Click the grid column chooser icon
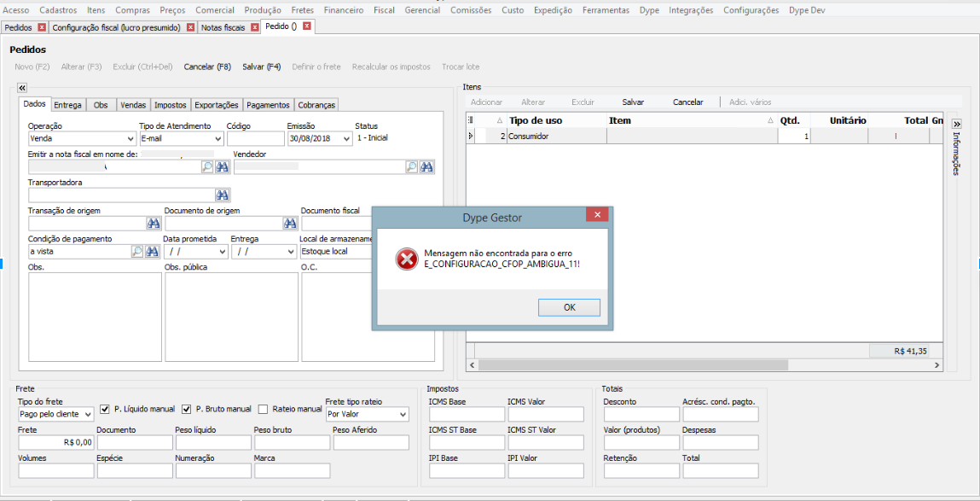This screenshot has width=980, height=501. [x=470, y=120]
